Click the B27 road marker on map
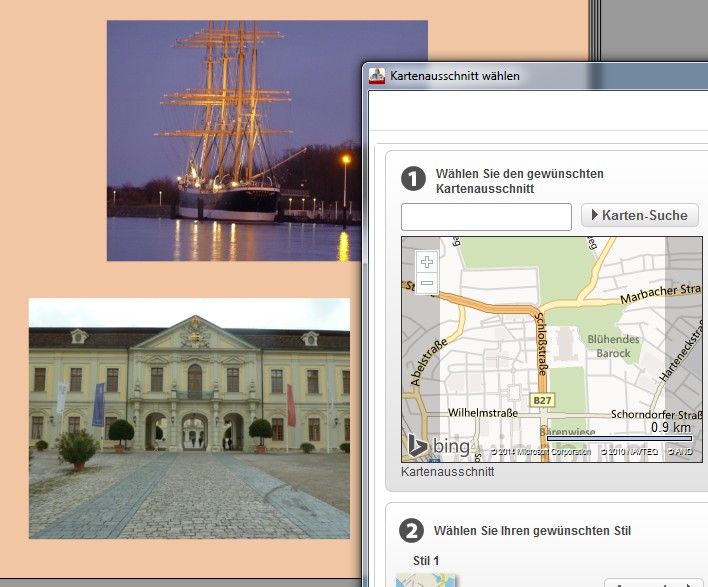The height and width of the screenshot is (587, 708). pyautogui.click(x=543, y=401)
